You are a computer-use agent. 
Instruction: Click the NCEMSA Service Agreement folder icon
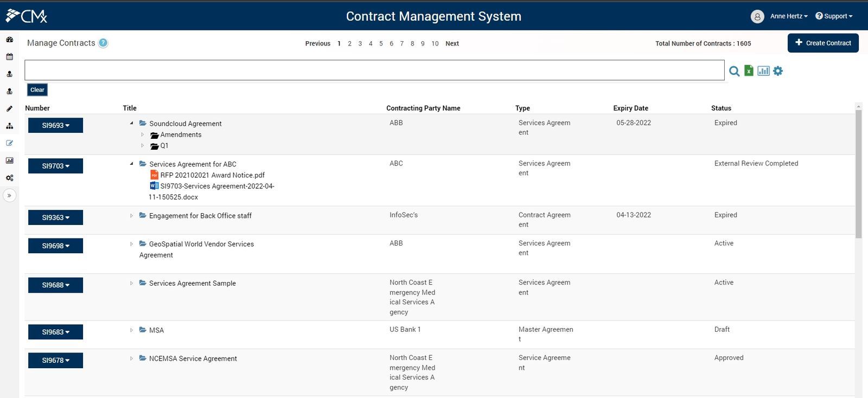[143, 358]
